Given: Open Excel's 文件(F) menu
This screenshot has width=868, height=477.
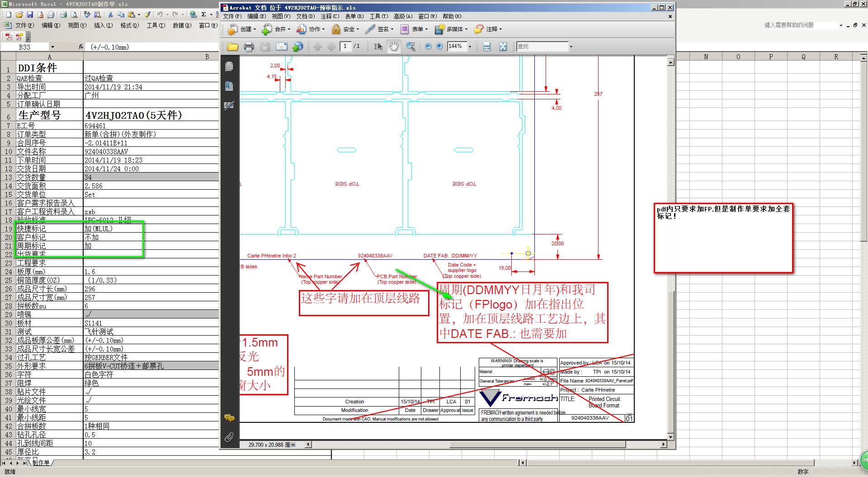Looking at the screenshot, I should click(24, 25).
